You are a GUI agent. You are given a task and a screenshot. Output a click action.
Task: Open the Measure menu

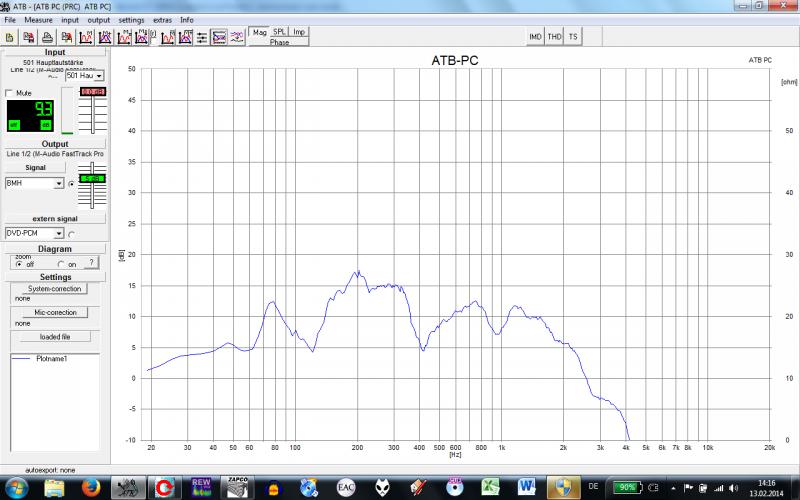[x=39, y=20]
